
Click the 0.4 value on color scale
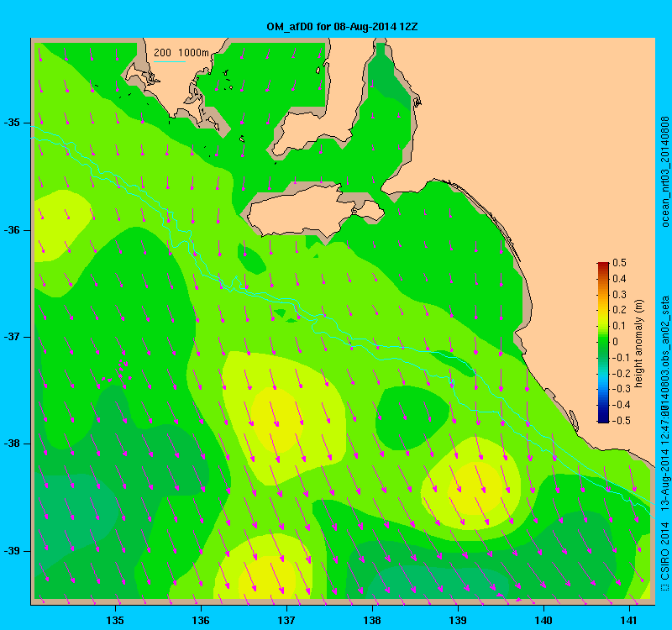tap(619, 279)
